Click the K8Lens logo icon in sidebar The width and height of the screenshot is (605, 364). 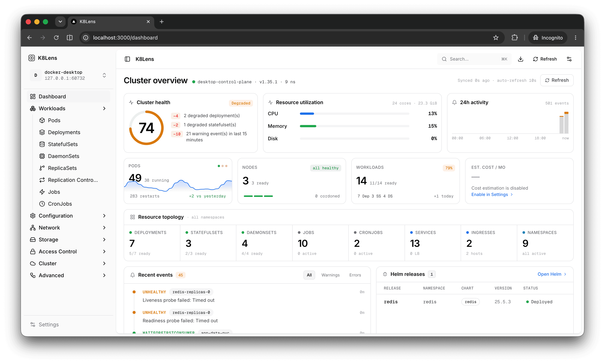pos(32,58)
